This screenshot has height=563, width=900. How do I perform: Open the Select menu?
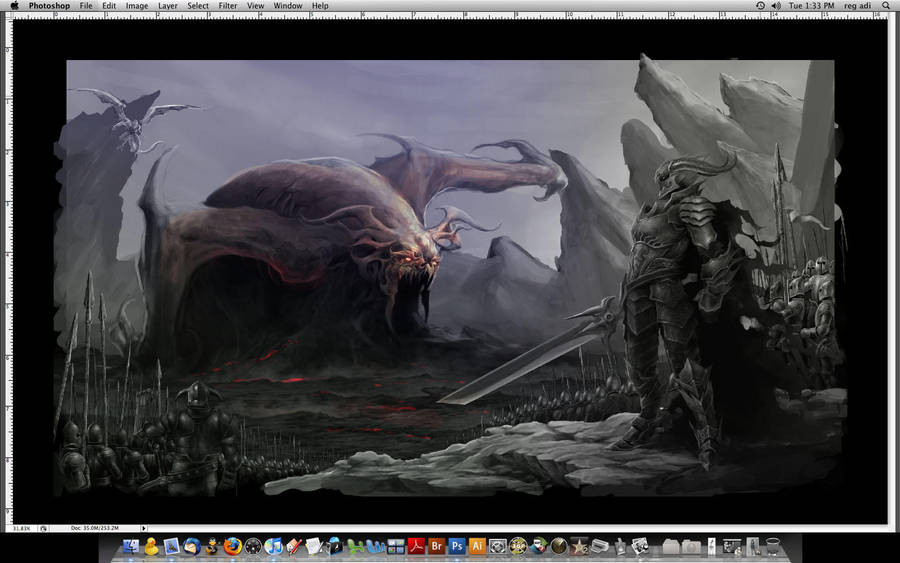[x=198, y=6]
